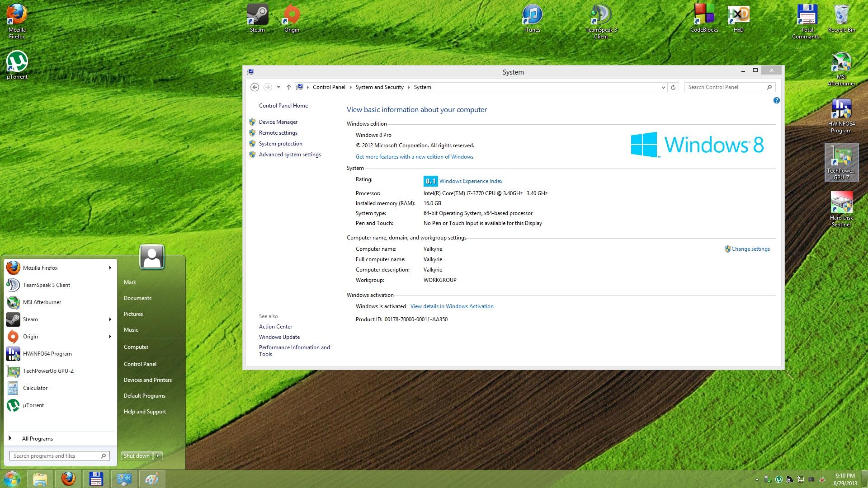Click the Shut down button
The image size is (868, 488).
click(x=137, y=456)
